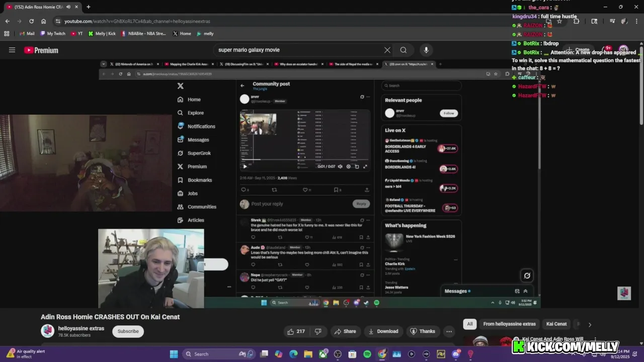This screenshot has width=644, height=362.
Task: Expand the X Messages drawer in video
Action: tap(525, 291)
